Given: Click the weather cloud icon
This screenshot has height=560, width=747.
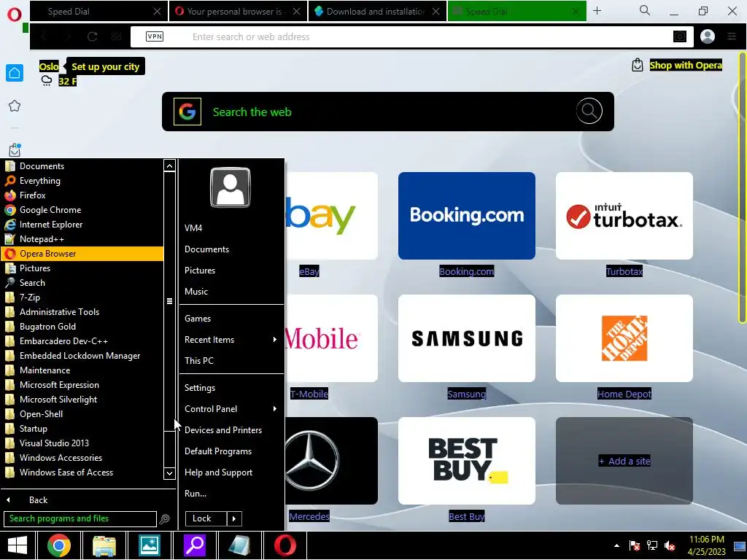Looking at the screenshot, I should coord(46,80).
